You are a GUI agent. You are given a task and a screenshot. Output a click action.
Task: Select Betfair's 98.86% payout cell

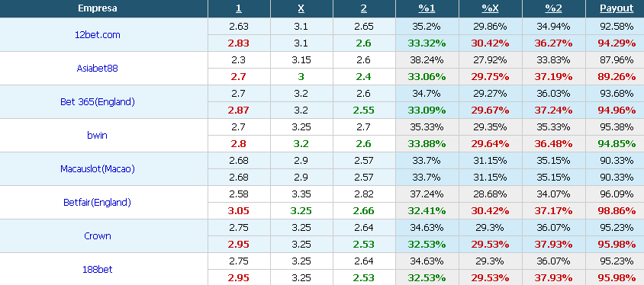[617, 211]
